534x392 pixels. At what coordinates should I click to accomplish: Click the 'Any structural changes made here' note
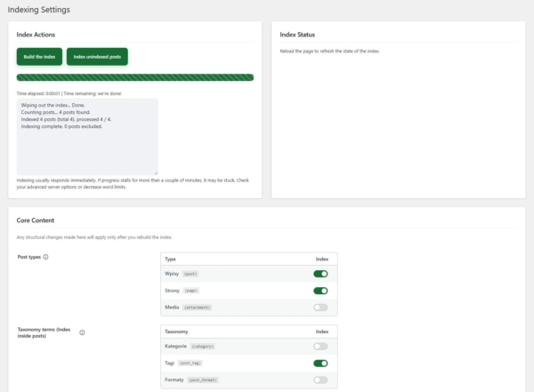coord(94,237)
